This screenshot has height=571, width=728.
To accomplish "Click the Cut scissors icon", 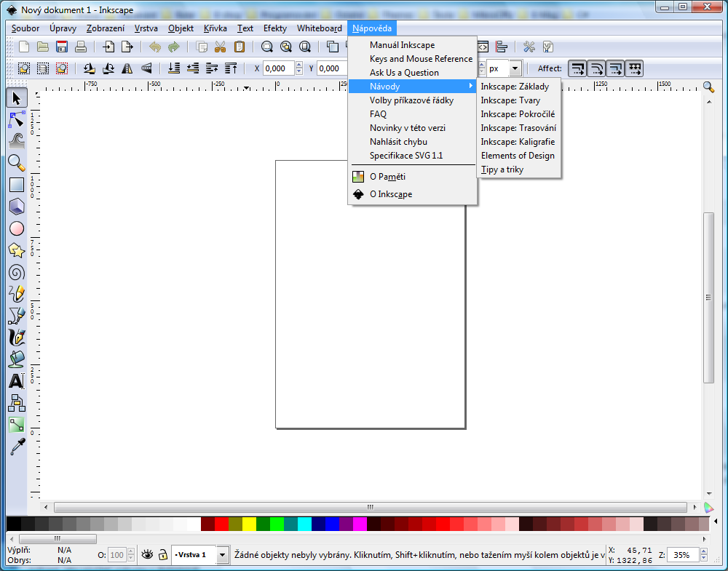I will [220, 47].
